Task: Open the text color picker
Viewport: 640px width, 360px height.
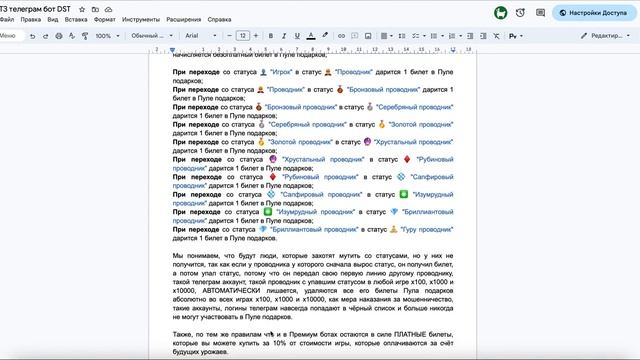Action: [x=311, y=36]
